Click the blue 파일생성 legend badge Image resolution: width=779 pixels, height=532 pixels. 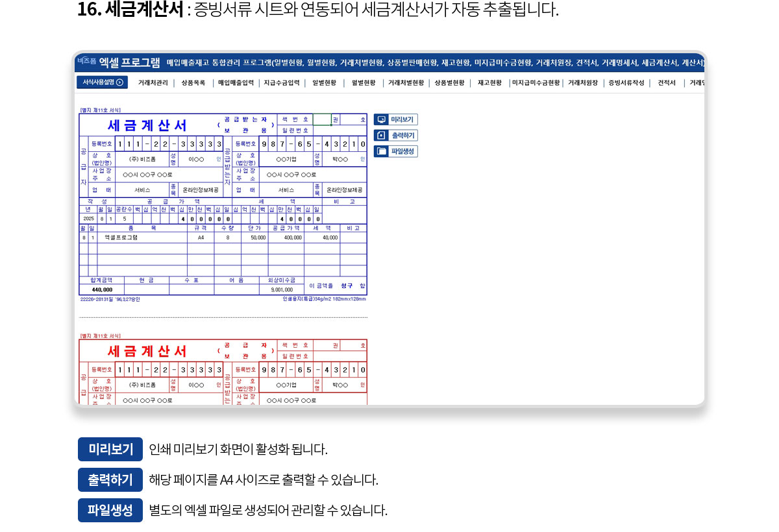pos(110,510)
